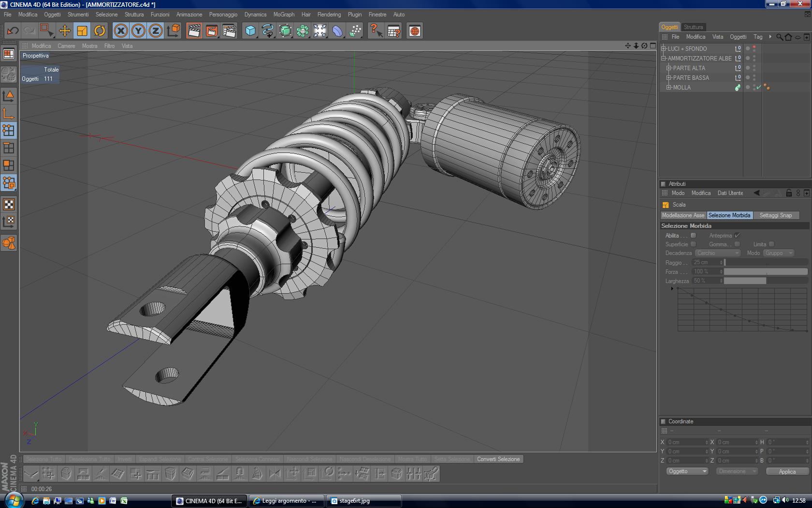Image resolution: width=812 pixels, height=508 pixels.
Task: Expand the LUCI + SFONDO object
Action: (664, 49)
